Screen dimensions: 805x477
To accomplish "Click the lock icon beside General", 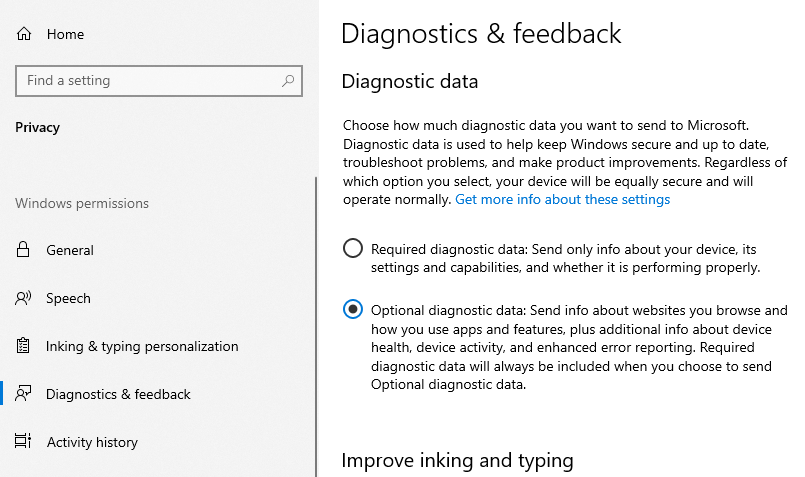I will tap(23, 250).
